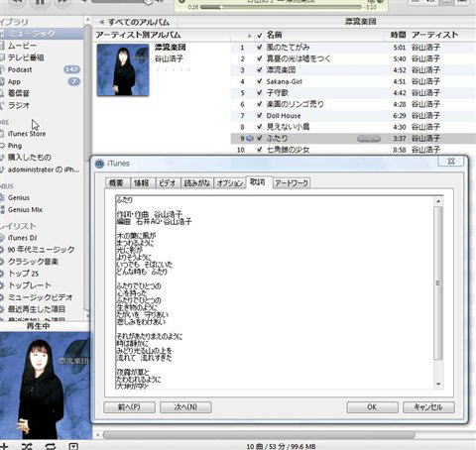Switch to the 情報 tab

pyautogui.click(x=142, y=182)
